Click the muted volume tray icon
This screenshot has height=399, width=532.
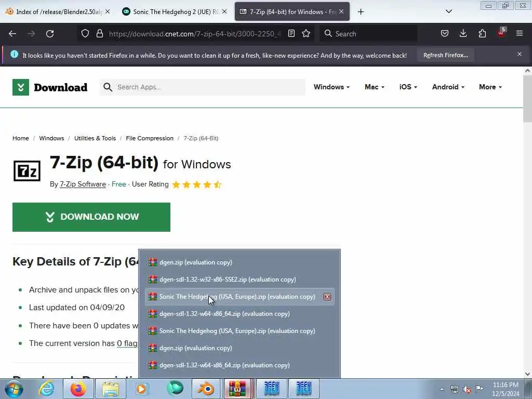click(x=467, y=389)
